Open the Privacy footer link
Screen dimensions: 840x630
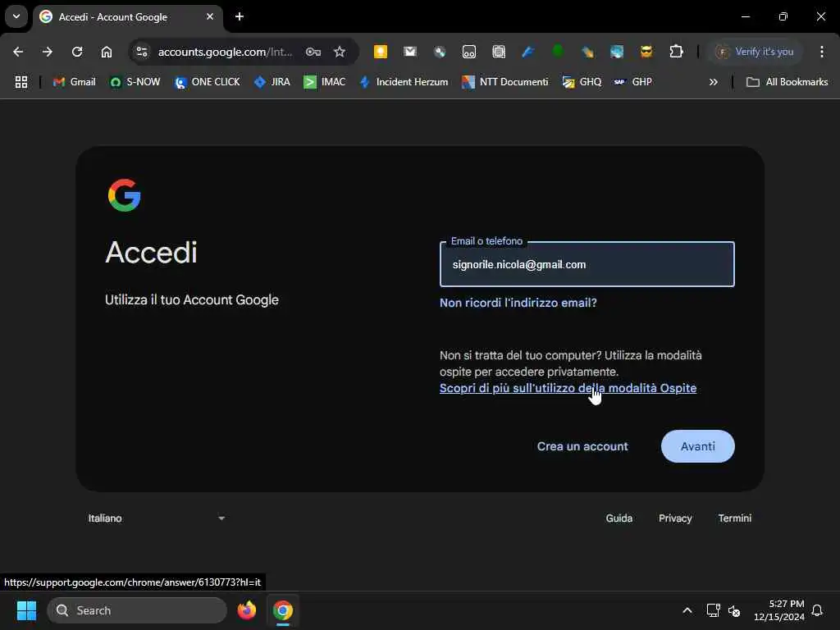point(675,518)
